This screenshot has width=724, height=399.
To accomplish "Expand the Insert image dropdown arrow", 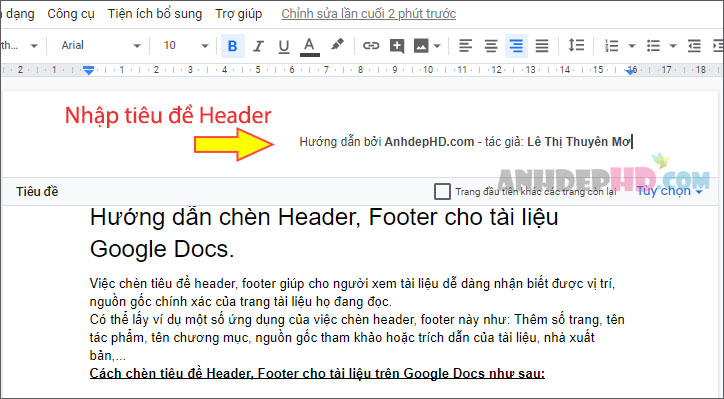I will click(x=437, y=46).
